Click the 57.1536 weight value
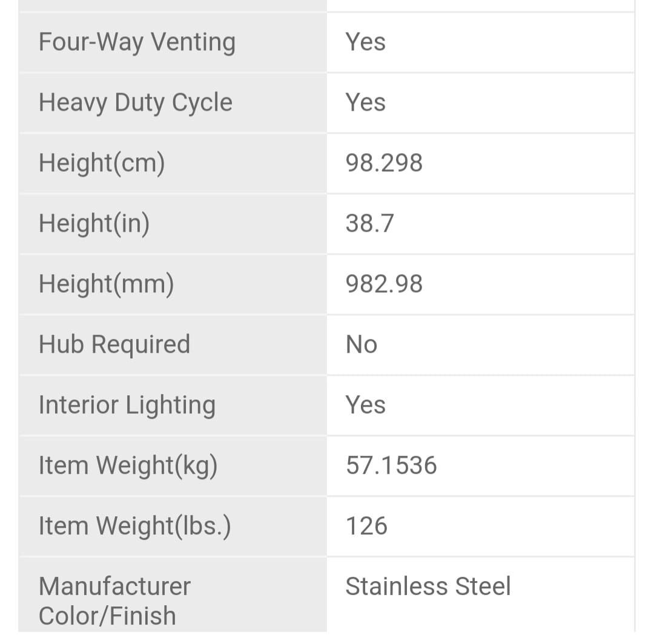Viewport: 654px width, 644px height. 391,466
